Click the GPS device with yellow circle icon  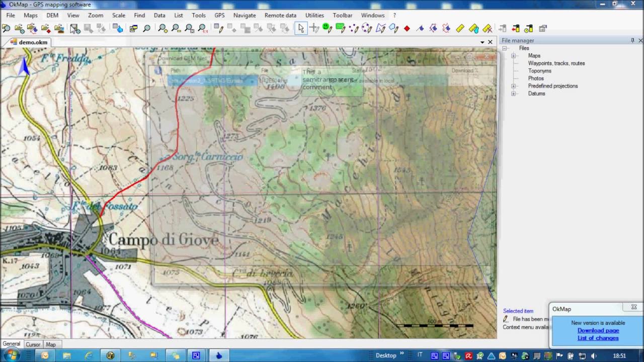(529, 28)
